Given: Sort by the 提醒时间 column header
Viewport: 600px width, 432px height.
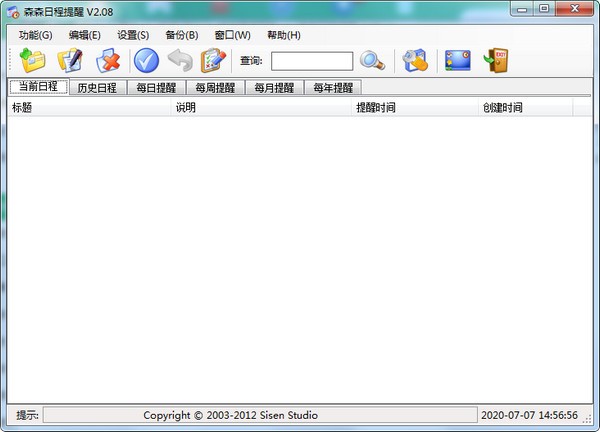Looking at the screenshot, I should pos(376,108).
